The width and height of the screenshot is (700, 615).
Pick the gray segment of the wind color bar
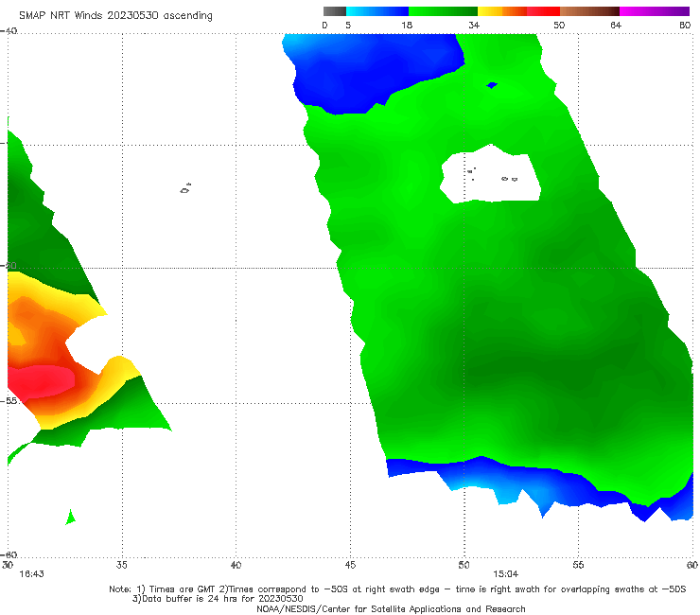[x=335, y=11]
